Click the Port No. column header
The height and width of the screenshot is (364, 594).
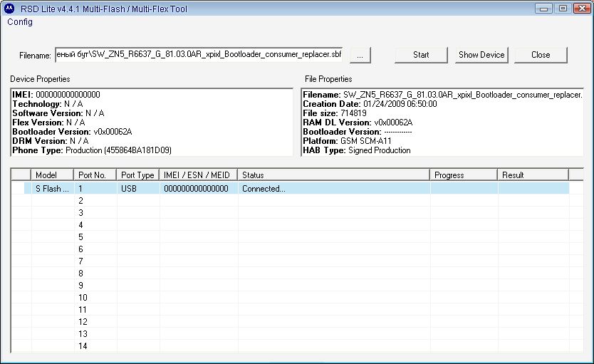click(x=95, y=175)
